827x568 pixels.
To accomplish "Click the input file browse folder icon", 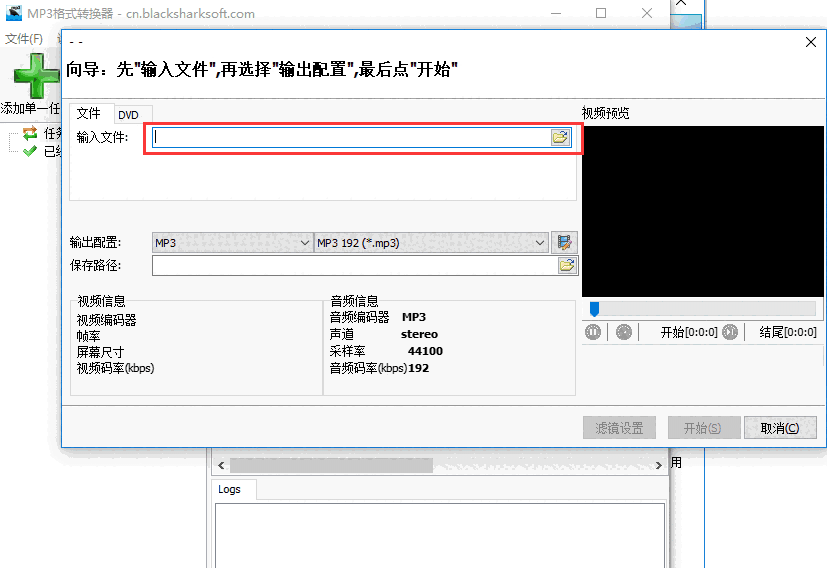I will tap(560, 137).
